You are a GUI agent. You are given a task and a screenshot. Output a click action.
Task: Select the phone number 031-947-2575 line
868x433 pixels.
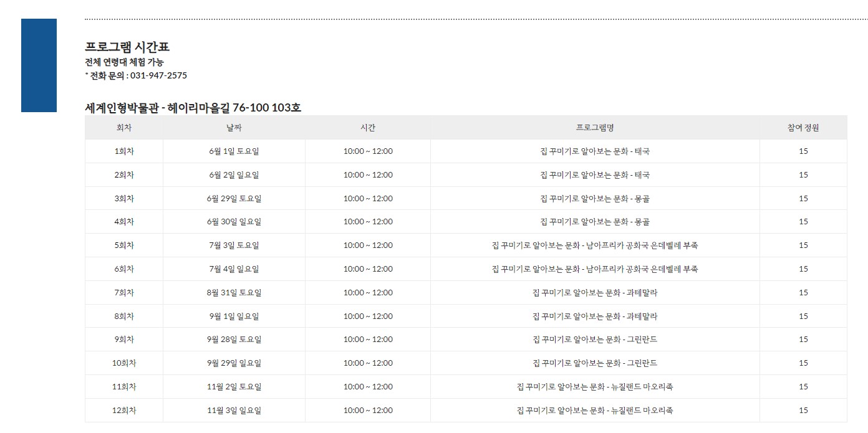pos(136,75)
